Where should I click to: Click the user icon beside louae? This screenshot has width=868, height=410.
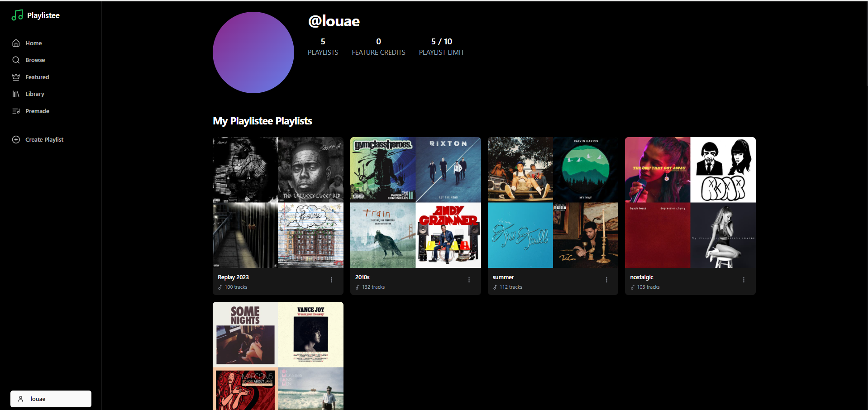(x=20, y=399)
